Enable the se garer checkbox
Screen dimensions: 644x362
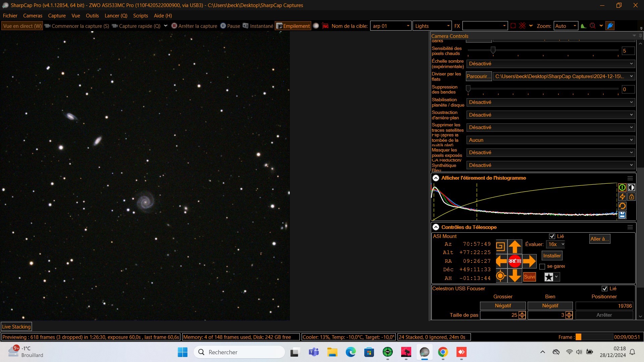coord(542,266)
